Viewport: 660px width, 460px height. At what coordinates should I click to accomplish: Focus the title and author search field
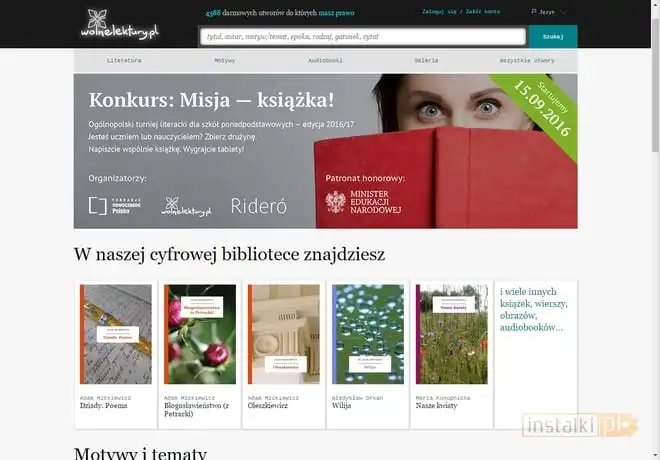coord(363,37)
